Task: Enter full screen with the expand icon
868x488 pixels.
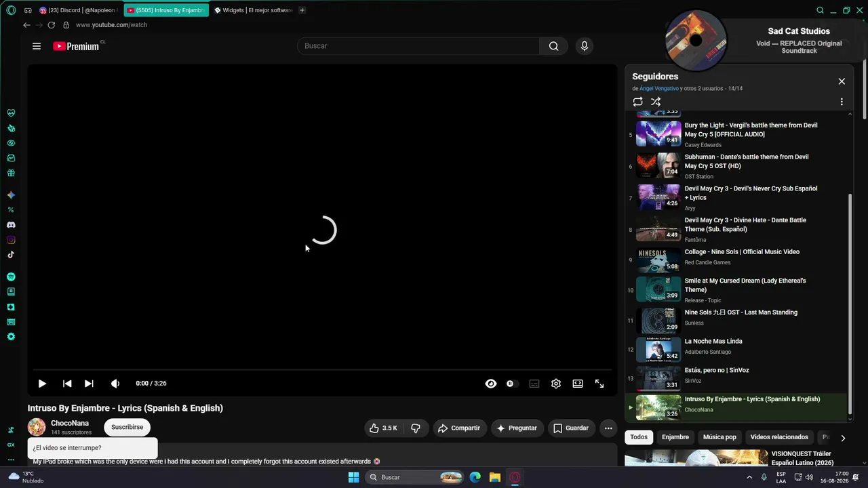Action: click(x=599, y=384)
